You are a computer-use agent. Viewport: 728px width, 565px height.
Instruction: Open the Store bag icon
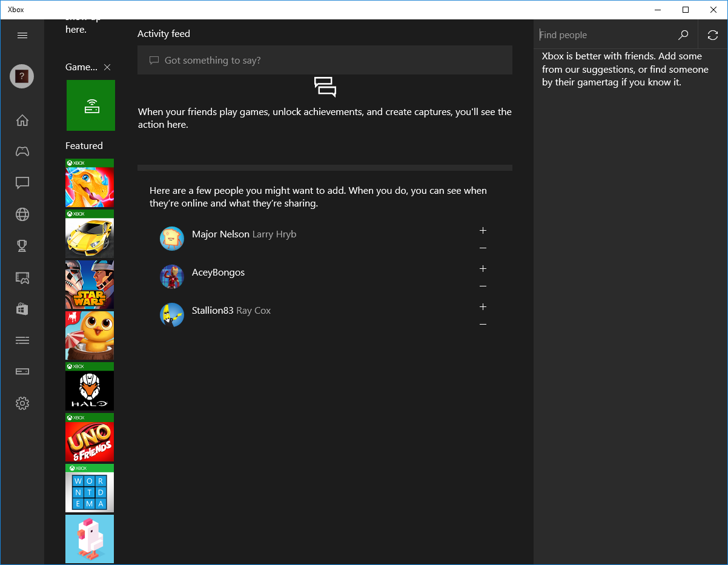pyautogui.click(x=22, y=309)
